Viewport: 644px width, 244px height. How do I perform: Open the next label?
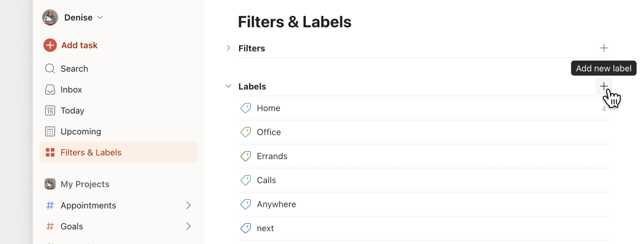pyautogui.click(x=266, y=228)
